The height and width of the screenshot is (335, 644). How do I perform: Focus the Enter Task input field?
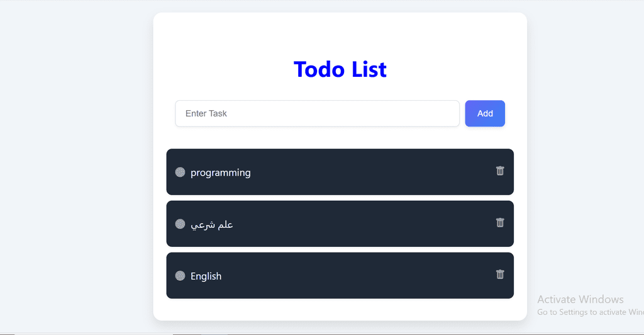click(x=317, y=113)
